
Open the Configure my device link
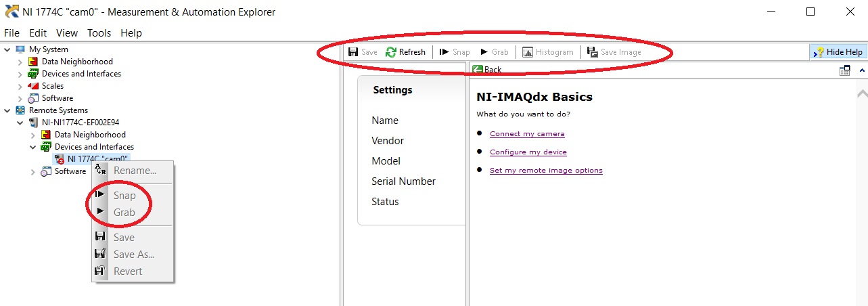(x=528, y=152)
